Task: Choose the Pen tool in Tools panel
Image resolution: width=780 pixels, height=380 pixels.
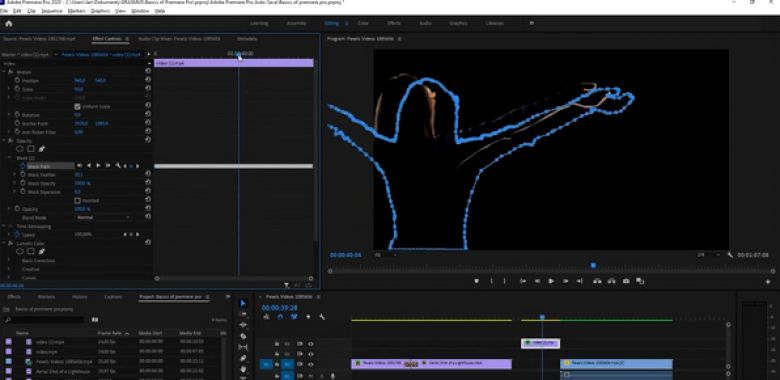Action: coord(243,358)
